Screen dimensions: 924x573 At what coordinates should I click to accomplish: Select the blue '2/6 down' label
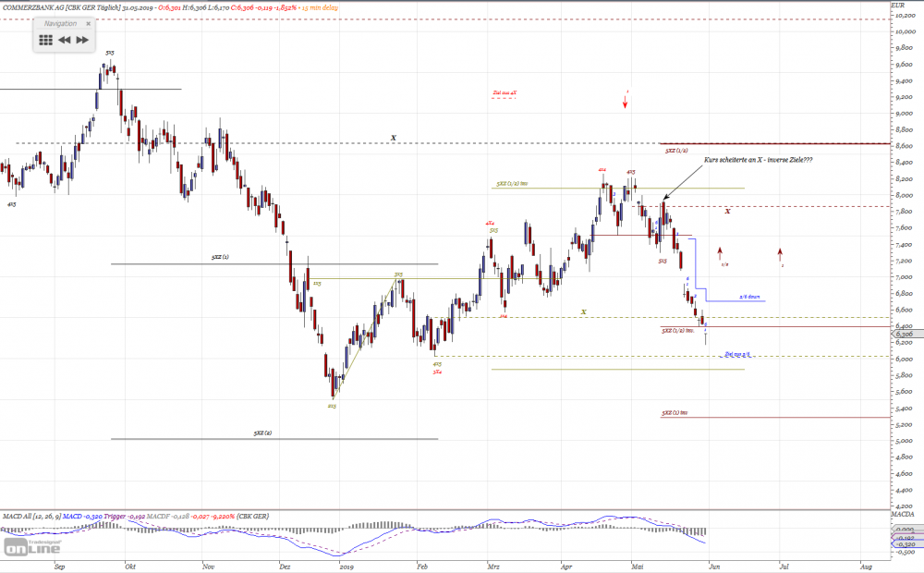[749, 297]
